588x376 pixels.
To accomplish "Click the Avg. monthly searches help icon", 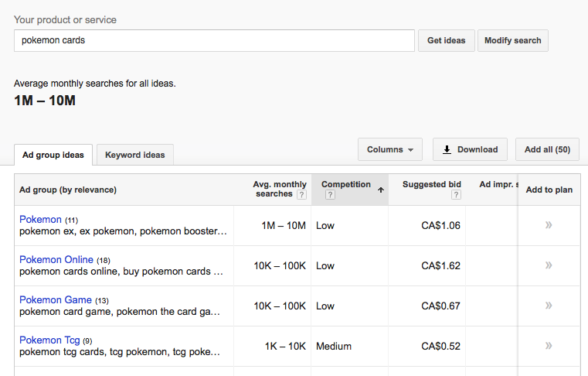I will [301, 194].
